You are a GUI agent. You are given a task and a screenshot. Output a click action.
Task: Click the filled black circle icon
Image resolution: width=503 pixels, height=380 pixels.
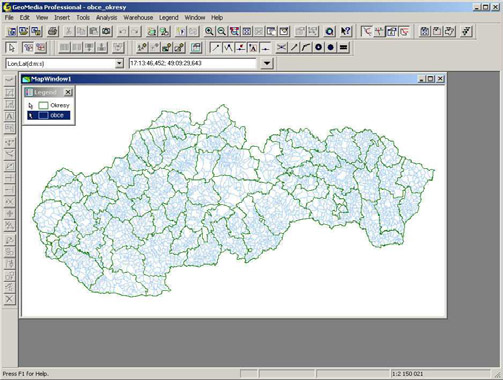pyautogui.click(x=330, y=48)
